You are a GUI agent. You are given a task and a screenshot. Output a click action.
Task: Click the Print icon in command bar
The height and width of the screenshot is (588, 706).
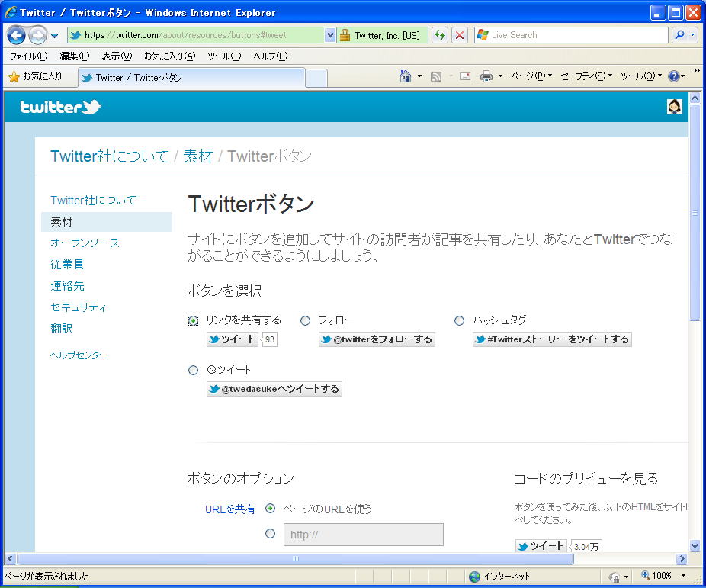pos(486,76)
